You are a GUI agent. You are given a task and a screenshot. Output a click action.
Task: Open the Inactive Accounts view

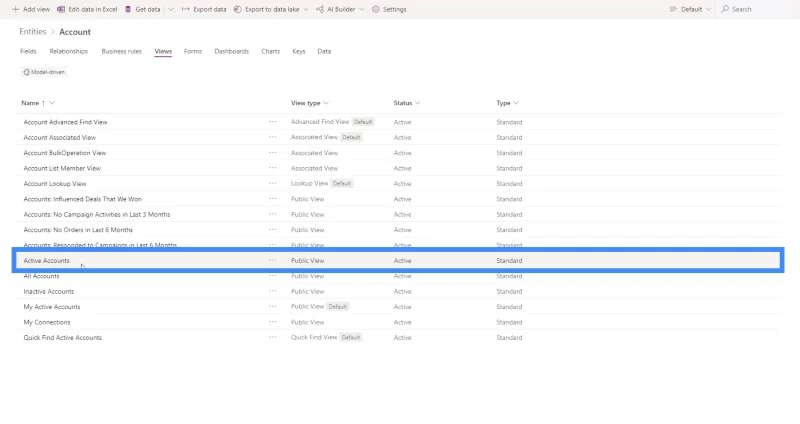(48, 291)
